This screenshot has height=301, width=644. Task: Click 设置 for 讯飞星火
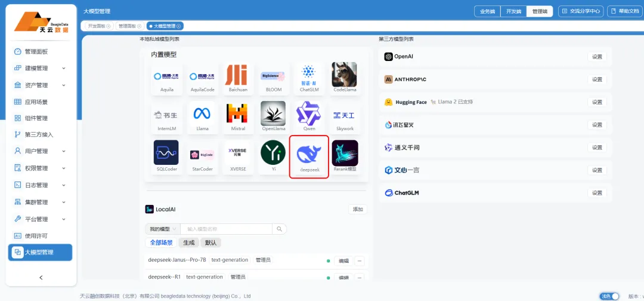pos(597,125)
